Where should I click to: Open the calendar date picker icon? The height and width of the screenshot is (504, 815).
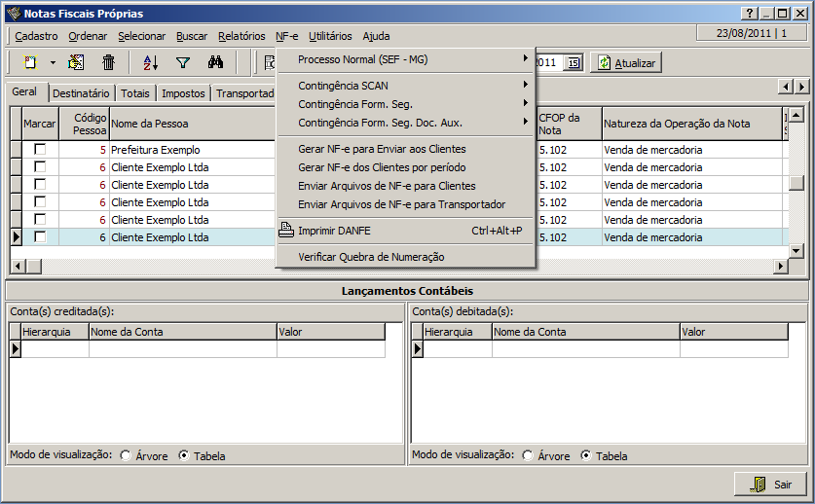(574, 62)
